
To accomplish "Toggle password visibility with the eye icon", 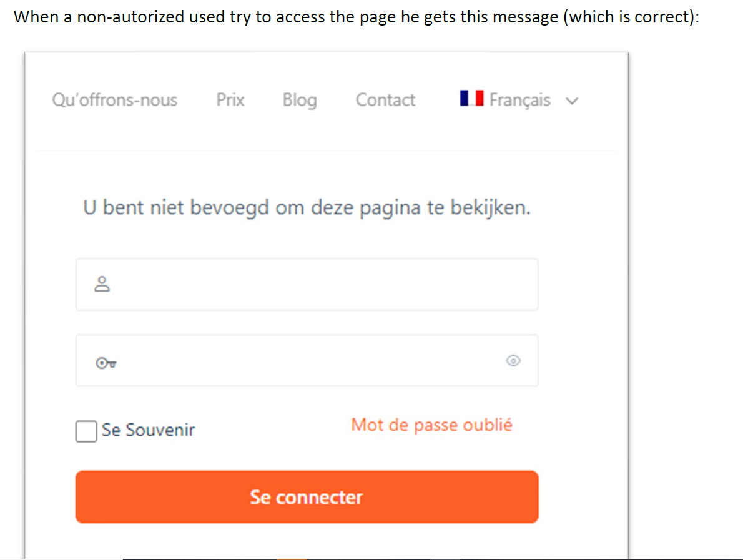I will (513, 360).
